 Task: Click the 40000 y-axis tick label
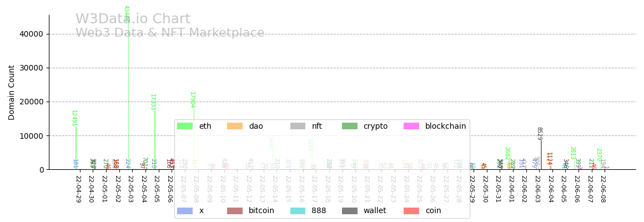tap(31, 34)
